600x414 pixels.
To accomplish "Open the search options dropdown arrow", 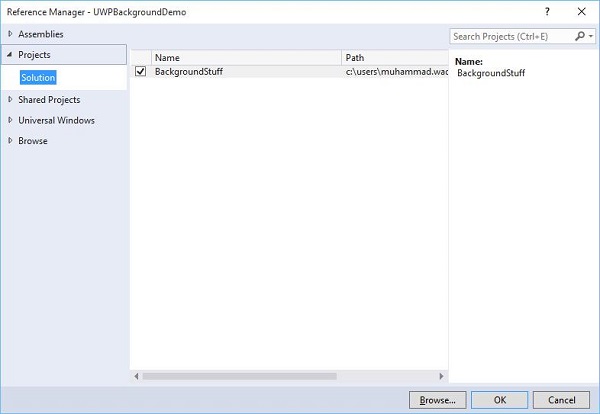I will (590, 36).
